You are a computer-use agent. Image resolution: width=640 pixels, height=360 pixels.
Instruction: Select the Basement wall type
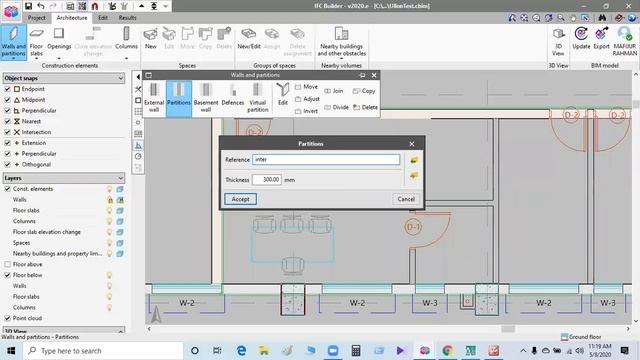tap(206, 98)
